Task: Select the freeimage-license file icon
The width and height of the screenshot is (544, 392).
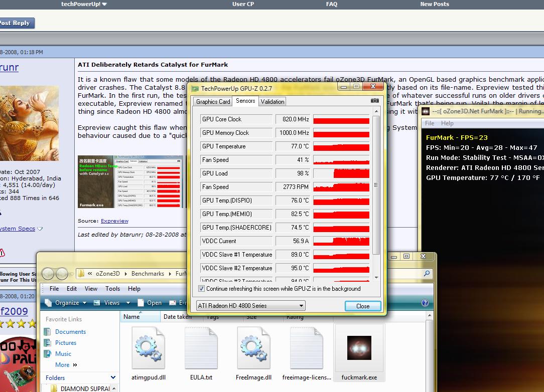Action: pos(307,348)
